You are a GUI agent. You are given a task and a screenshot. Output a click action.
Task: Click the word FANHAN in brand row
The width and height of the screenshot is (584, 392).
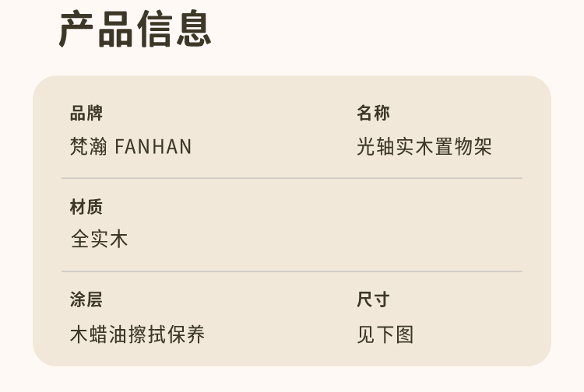[153, 146]
